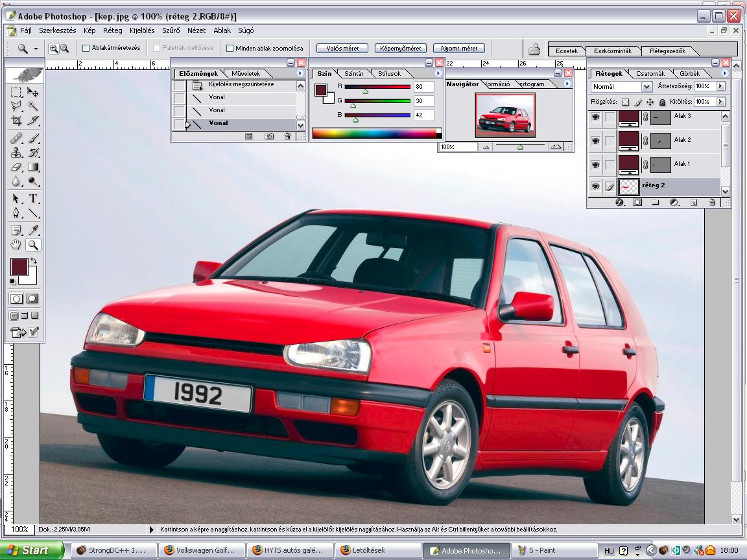
Task: Switch to the Csatornák tab
Action: (649, 74)
